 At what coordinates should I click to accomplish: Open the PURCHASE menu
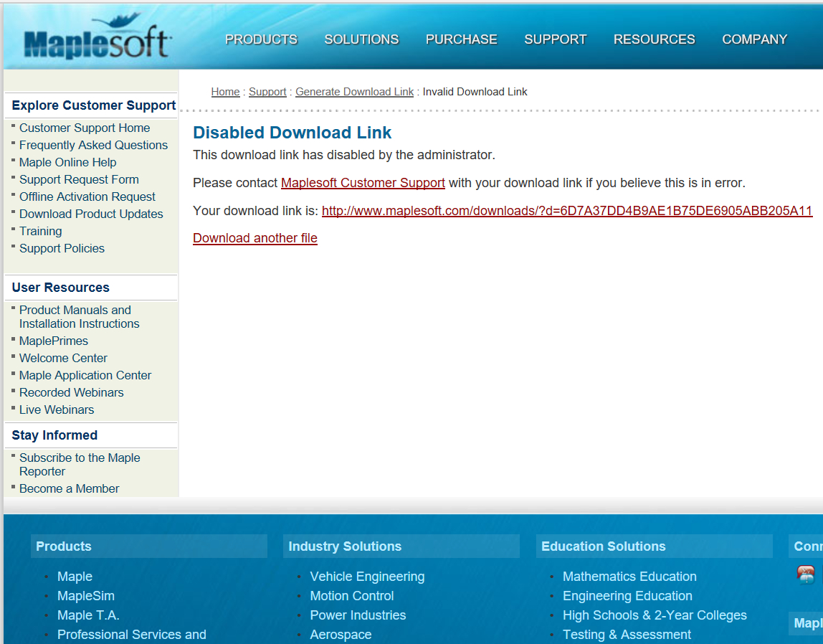pos(462,39)
